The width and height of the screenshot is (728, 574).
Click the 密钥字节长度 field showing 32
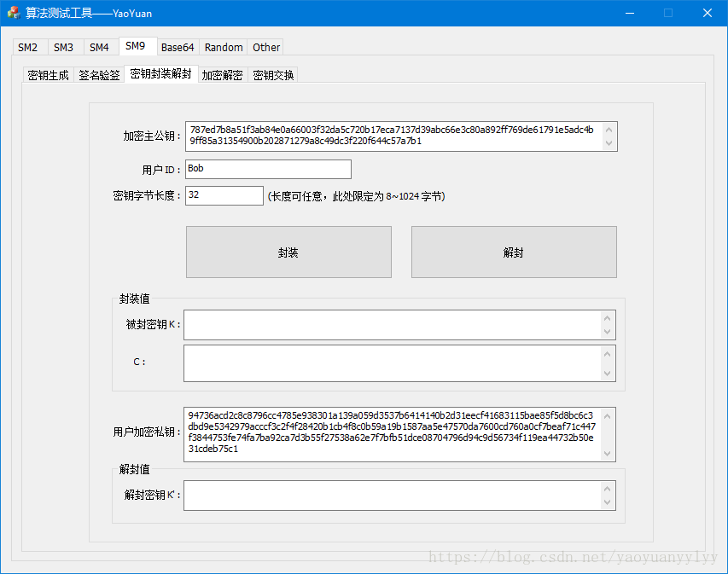(224, 195)
